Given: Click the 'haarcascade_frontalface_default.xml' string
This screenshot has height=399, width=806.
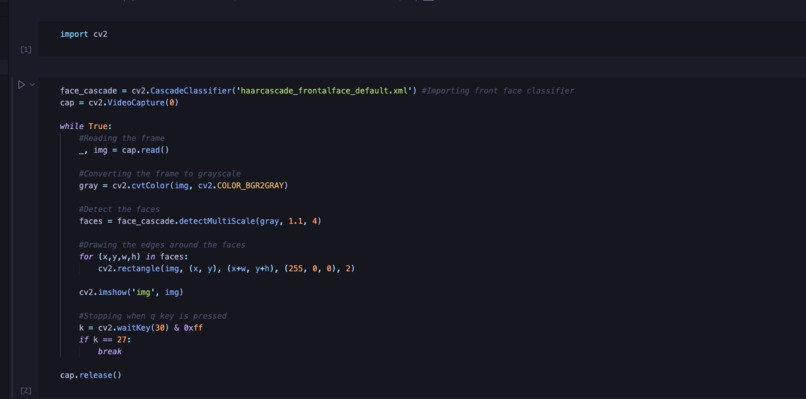Looking at the screenshot, I should click(x=324, y=91).
